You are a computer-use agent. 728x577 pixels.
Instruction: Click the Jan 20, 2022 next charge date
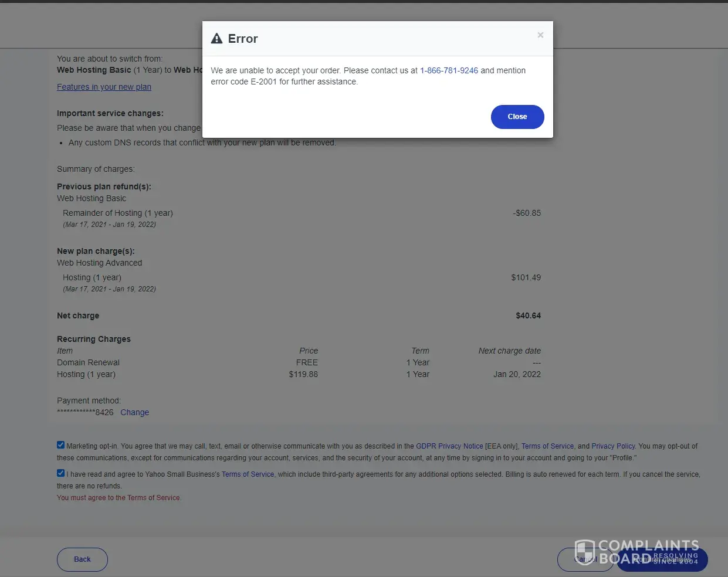(517, 374)
